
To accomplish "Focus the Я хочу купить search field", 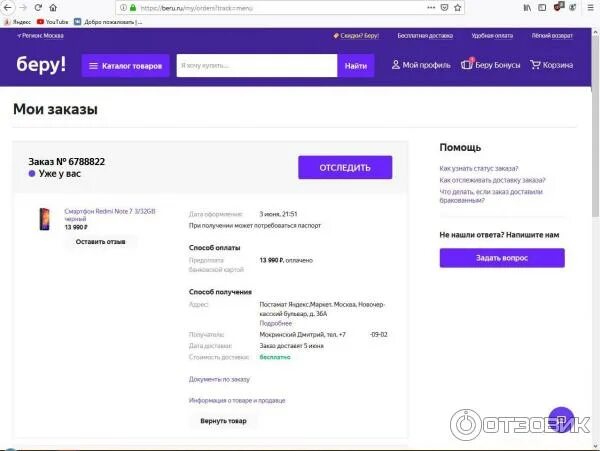I will (x=257, y=65).
